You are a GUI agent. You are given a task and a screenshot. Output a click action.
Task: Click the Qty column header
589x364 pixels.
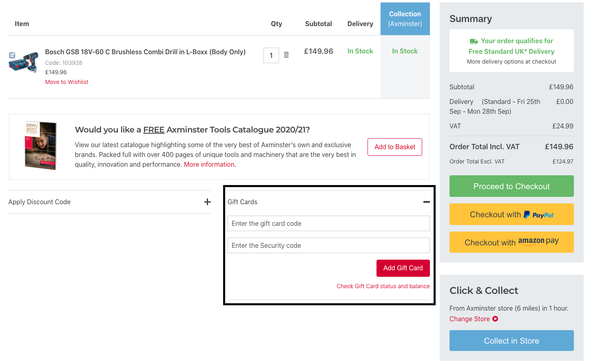(x=277, y=24)
